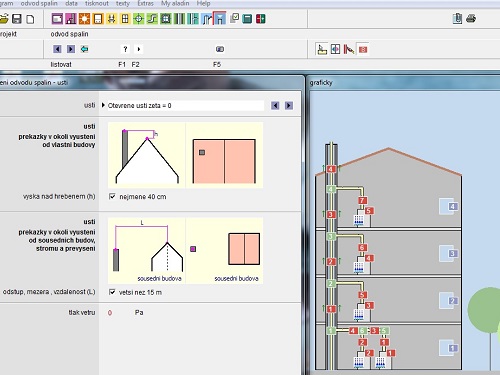Click the roof ridge height diagram
Image resolution: width=500 pixels, height=375 pixels.
[x=147, y=155]
